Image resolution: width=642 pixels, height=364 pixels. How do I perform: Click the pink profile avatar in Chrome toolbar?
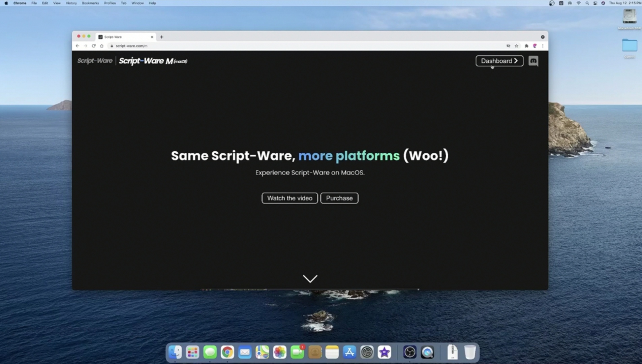point(535,46)
